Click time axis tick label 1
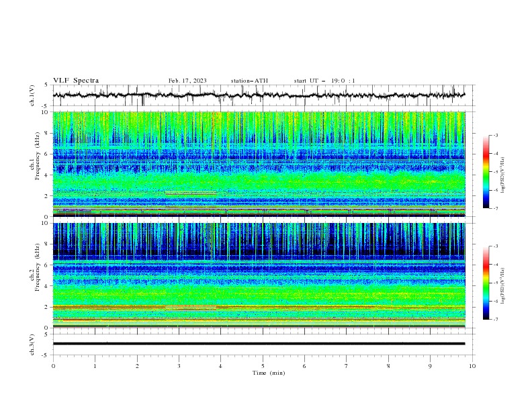This screenshot has width=532, height=411. [95, 366]
